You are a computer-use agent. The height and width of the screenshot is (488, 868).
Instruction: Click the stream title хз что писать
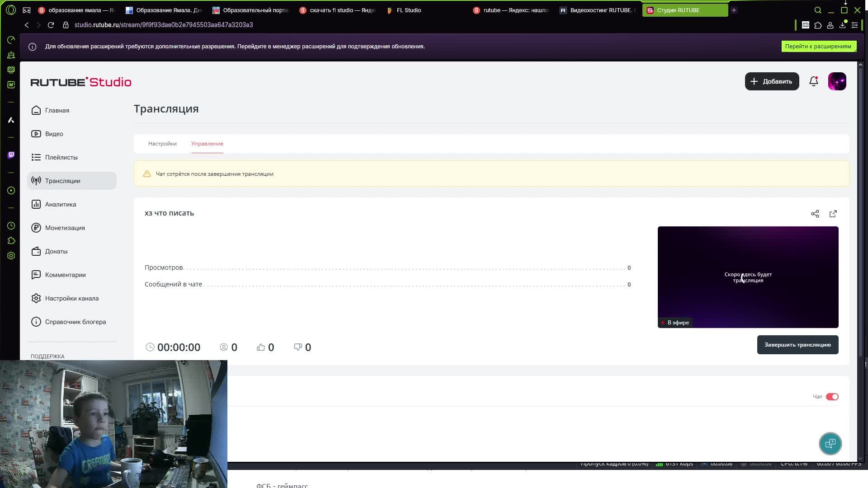[169, 213]
